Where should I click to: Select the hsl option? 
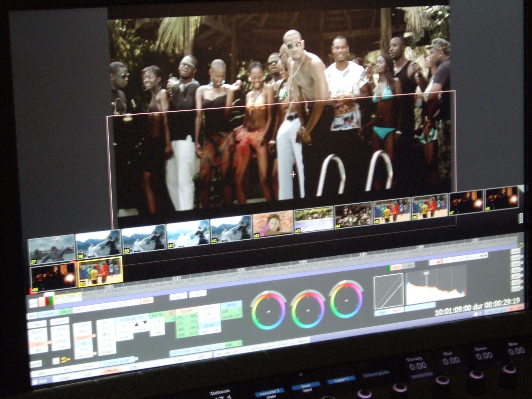[x=83, y=343]
